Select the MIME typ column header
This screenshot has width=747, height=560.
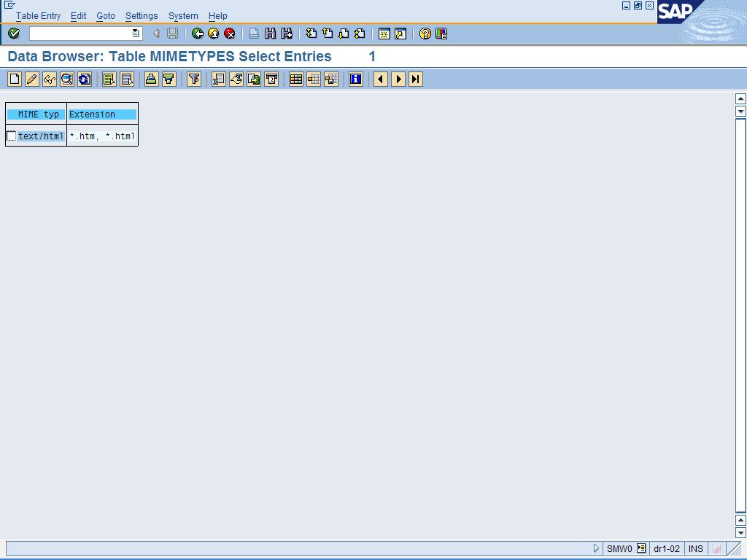(36, 114)
